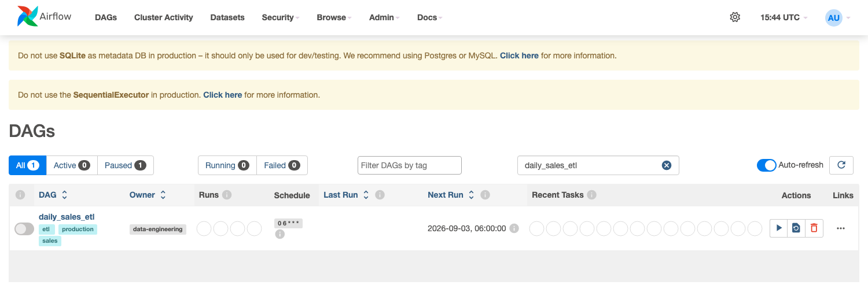Open the settings gear icon
Screen dimensions: 868x289
[x=735, y=17]
